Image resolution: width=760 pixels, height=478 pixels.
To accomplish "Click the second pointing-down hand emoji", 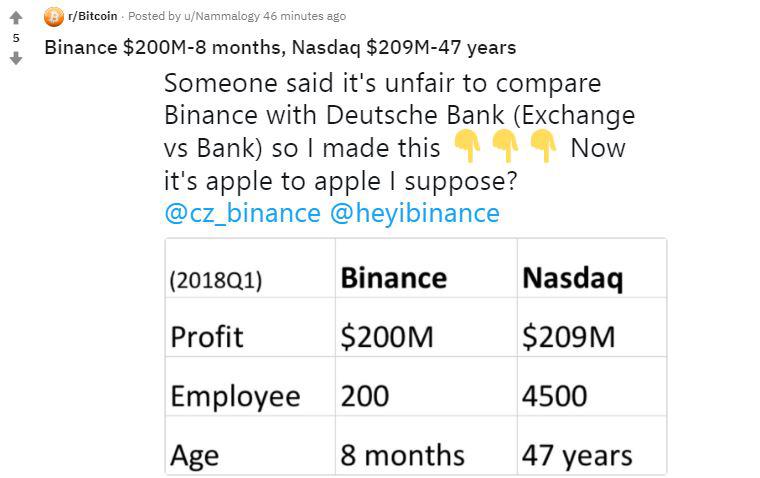I will 505,145.
